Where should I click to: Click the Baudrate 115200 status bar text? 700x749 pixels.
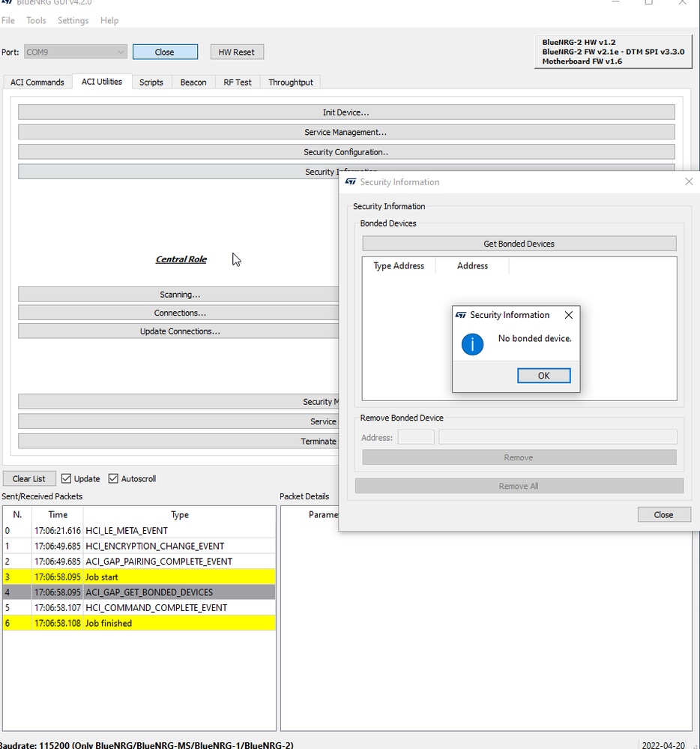(x=147, y=745)
